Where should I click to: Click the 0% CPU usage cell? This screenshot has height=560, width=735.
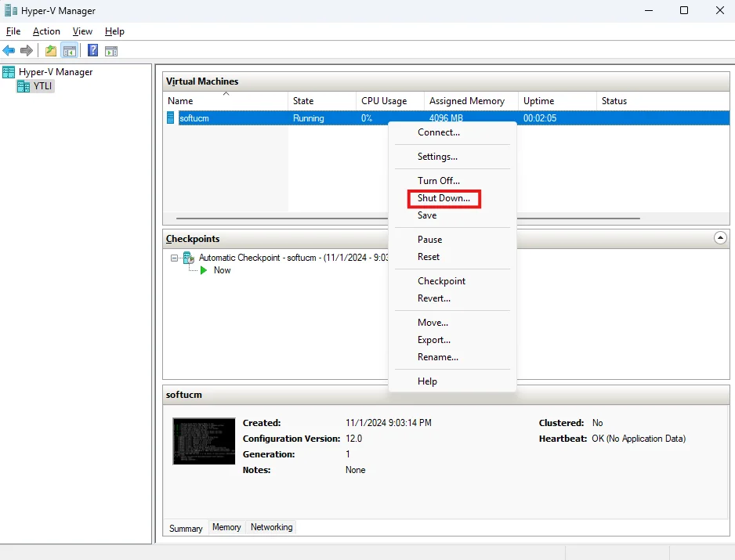click(x=367, y=118)
